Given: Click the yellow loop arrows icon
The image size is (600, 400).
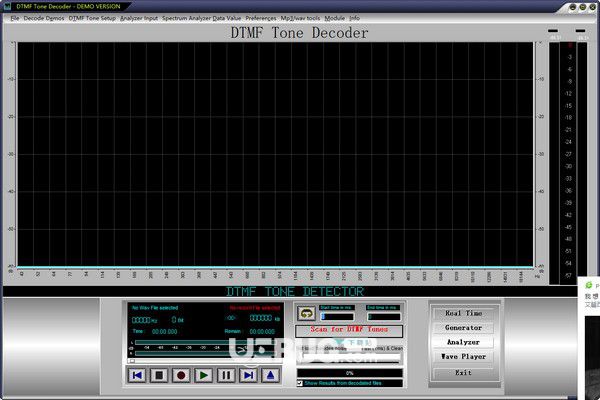Looking at the screenshot, I should (306, 313).
